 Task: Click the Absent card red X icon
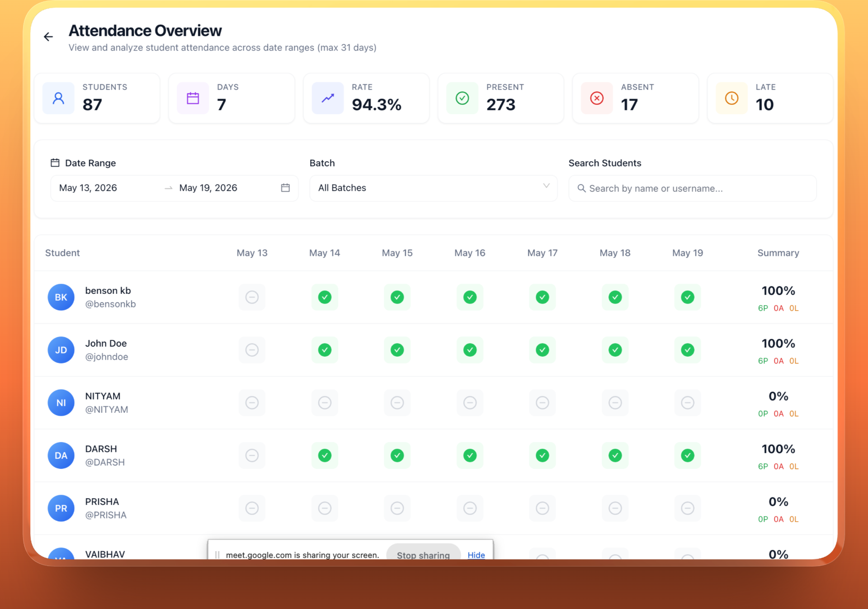tap(597, 98)
